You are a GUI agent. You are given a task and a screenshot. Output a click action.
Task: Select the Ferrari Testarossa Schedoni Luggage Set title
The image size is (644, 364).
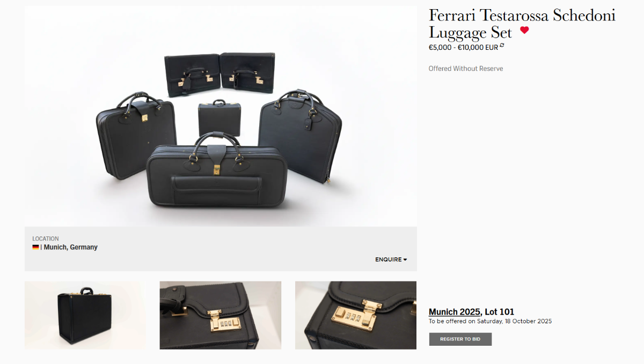pyautogui.click(x=522, y=24)
